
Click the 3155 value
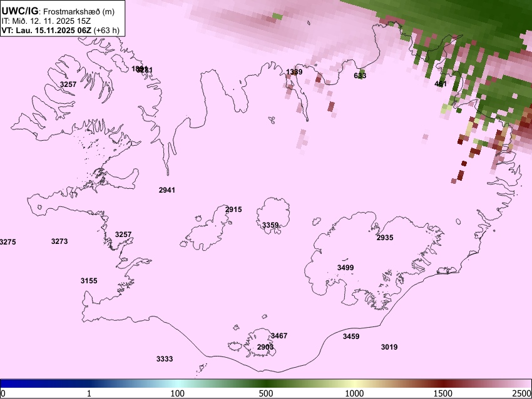pyautogui.click(x=89, y=281)
